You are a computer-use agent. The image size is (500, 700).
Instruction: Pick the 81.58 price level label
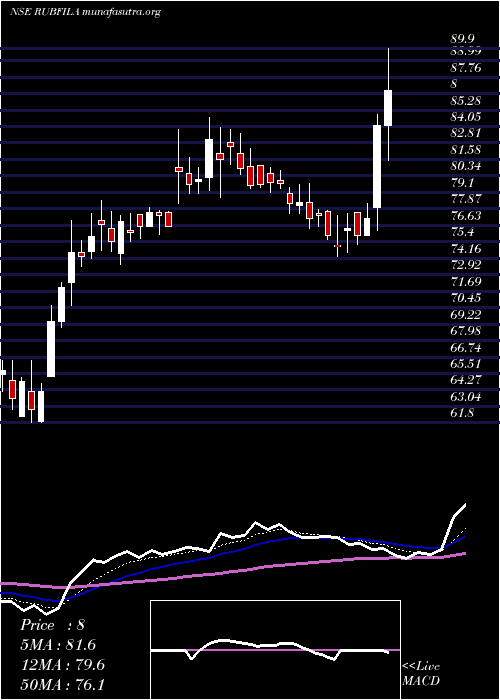[x=466, y=150]
